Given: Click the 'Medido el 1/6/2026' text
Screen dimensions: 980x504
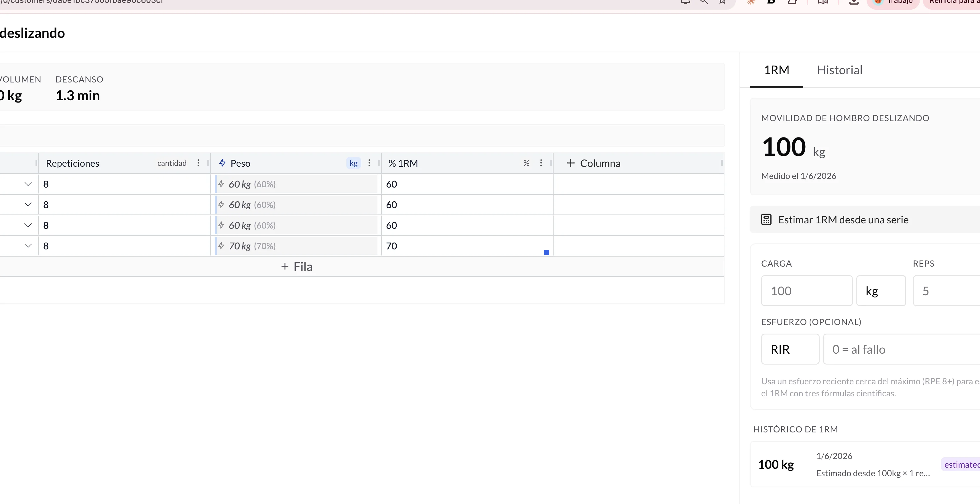Looking at the screenshot, I should pos(798,176).
